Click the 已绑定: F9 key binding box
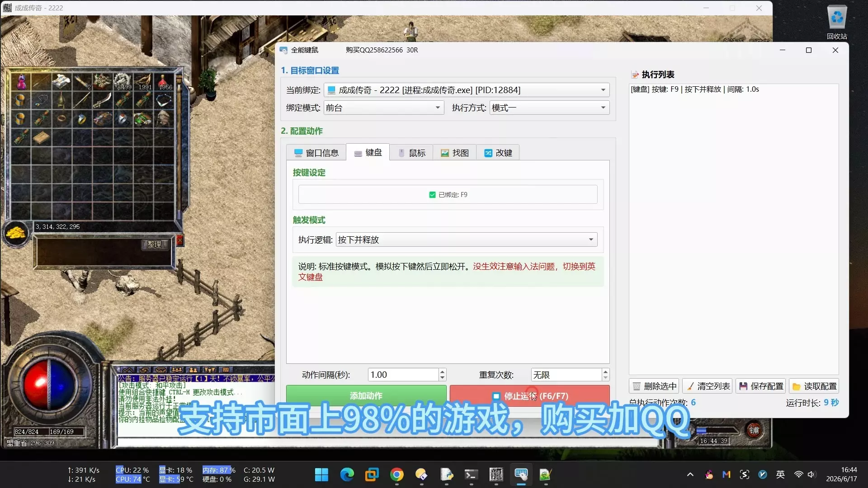This screenshot has height=488, width=868. (x=448, y=195)
